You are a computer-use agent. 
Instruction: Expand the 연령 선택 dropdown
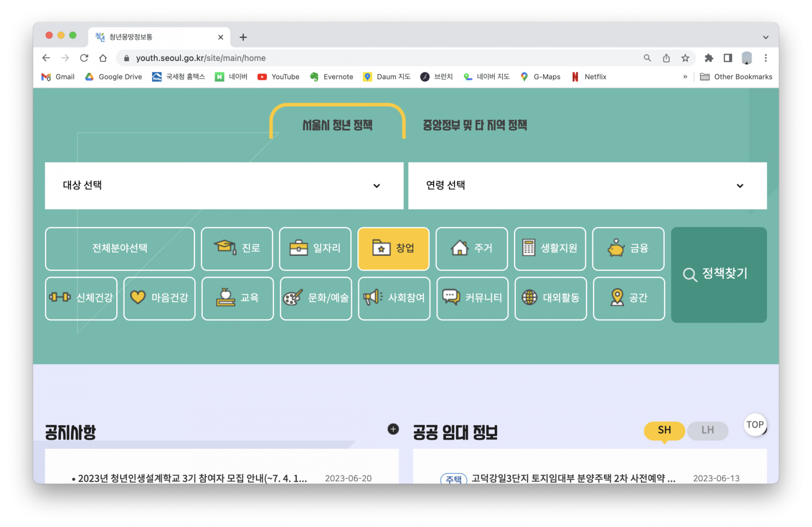click(587, 186)
